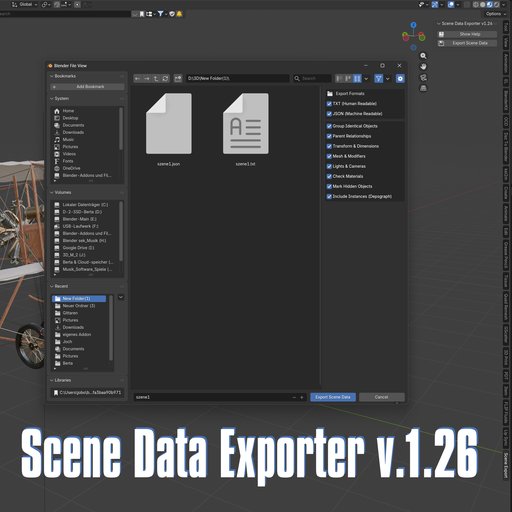Screen dimensions: 512x512
Task: Collapse Scene Data Exporter v1.26 panel
Action: click(439, 23)
